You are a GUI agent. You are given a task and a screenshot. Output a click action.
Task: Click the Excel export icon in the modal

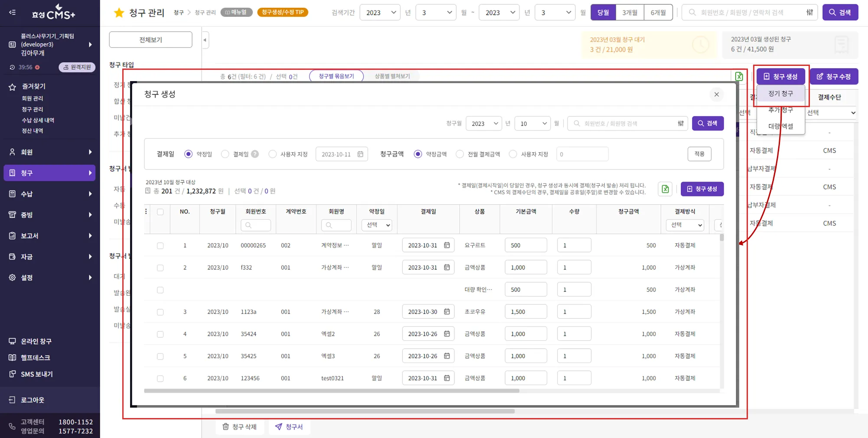(665, 189)
